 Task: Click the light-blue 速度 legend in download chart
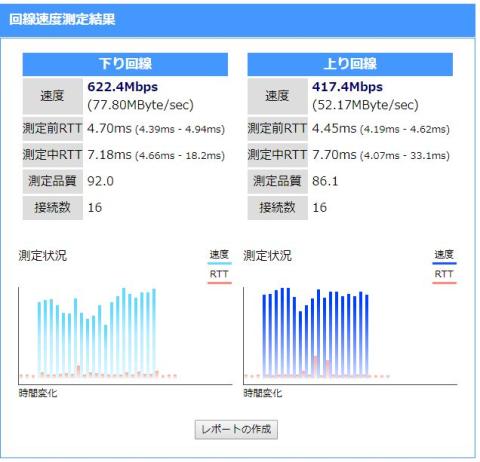[x=219, y=256]
